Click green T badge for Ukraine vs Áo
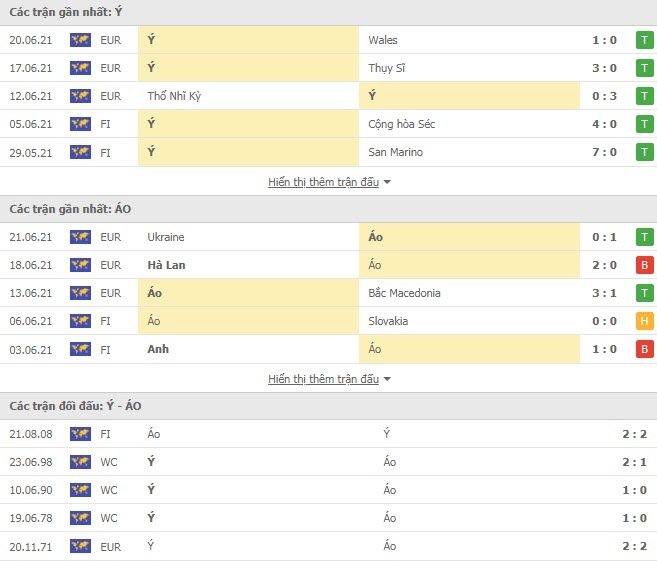 tap(644, 237)
